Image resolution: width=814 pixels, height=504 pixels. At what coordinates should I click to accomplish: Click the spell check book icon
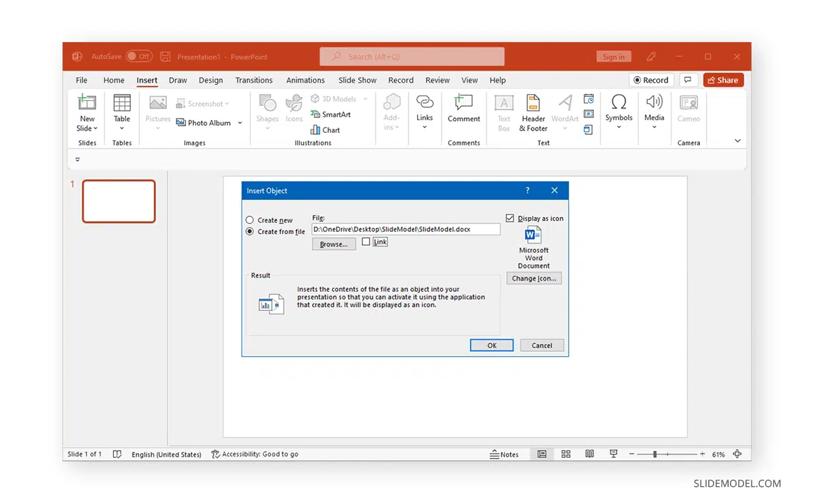click(x=117, y=454)
